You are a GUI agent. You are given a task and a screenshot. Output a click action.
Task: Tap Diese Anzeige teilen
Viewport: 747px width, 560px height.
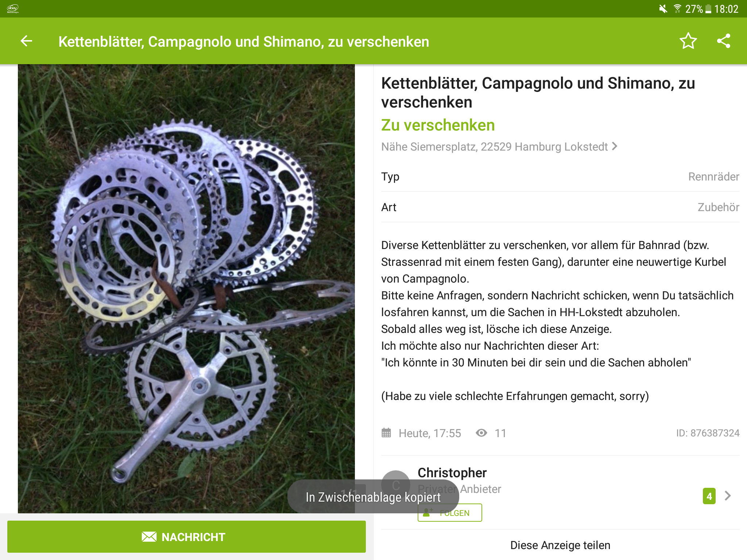point(560,545)
